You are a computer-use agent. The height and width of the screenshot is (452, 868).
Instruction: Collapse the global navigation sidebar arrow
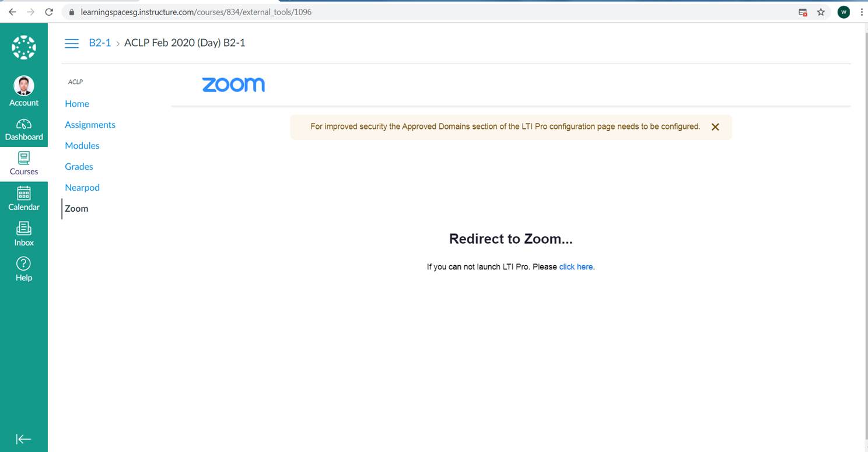click(23, 439)
